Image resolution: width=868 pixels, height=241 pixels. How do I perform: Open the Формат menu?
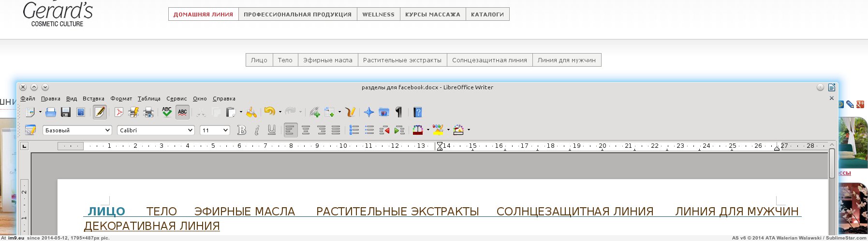(121, 99)
